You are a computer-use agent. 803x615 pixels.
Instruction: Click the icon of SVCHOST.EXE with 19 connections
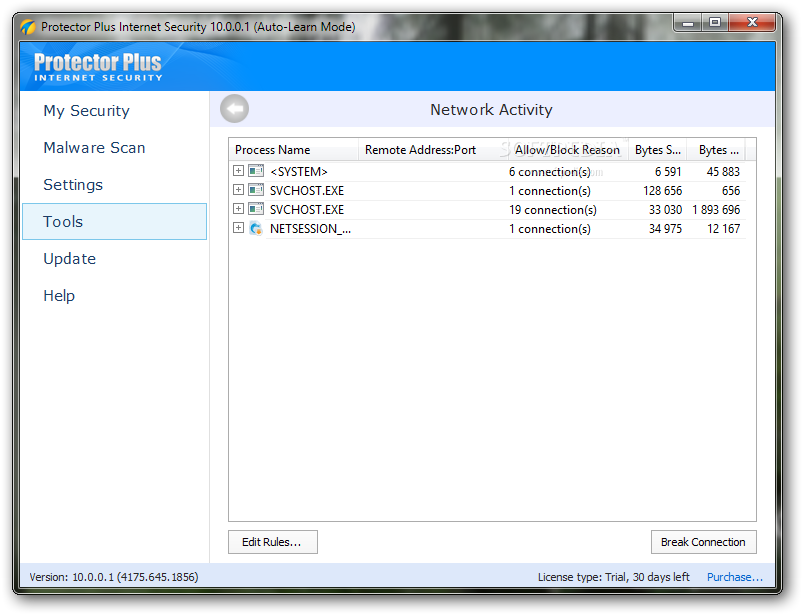[256, 209]
